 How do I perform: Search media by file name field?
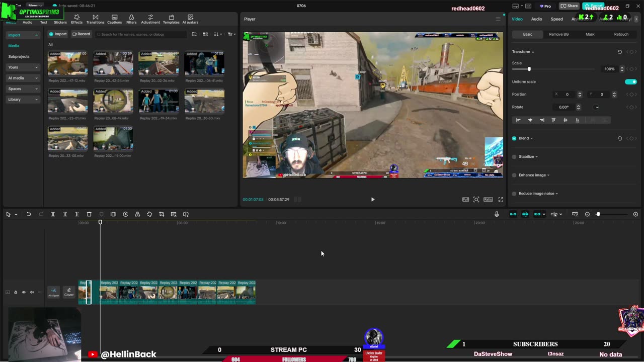[141, 34]
